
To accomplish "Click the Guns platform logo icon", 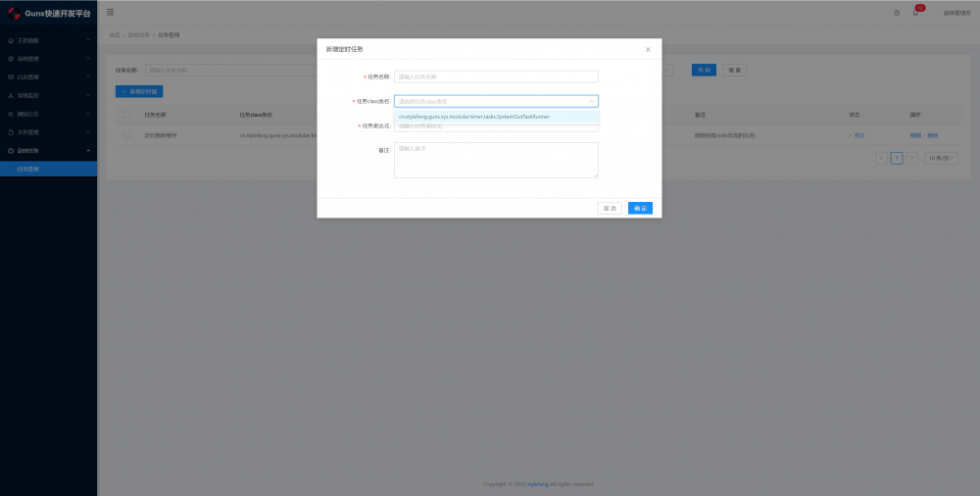I will click(14, 13).
